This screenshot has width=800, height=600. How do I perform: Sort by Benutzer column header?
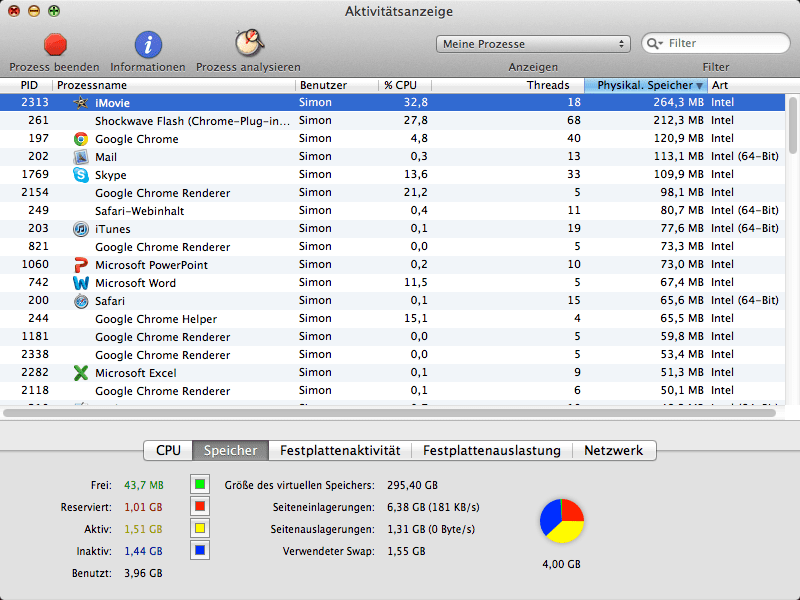pos(337,85)
